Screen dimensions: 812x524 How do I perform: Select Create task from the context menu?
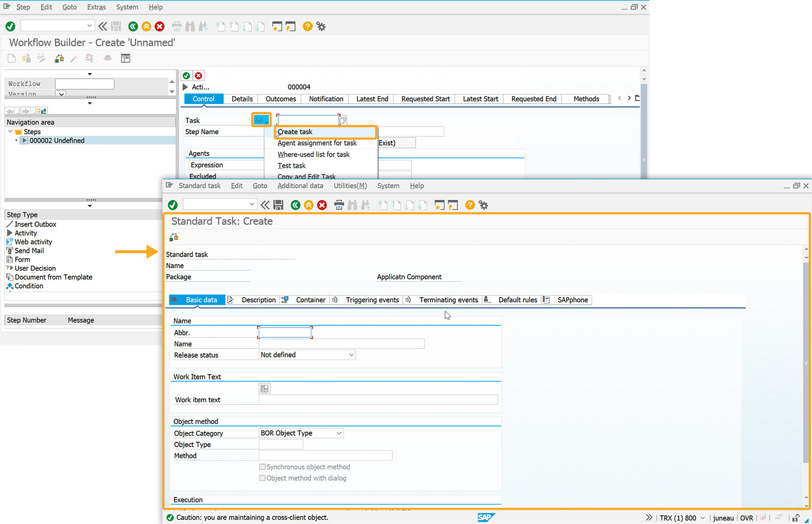click(x=295, y=132)
